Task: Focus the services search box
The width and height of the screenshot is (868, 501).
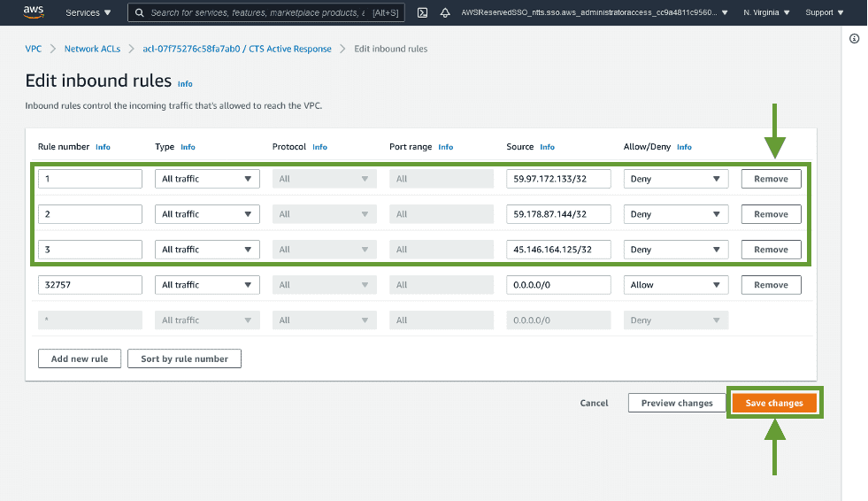Action: click(x=265, y=12)
